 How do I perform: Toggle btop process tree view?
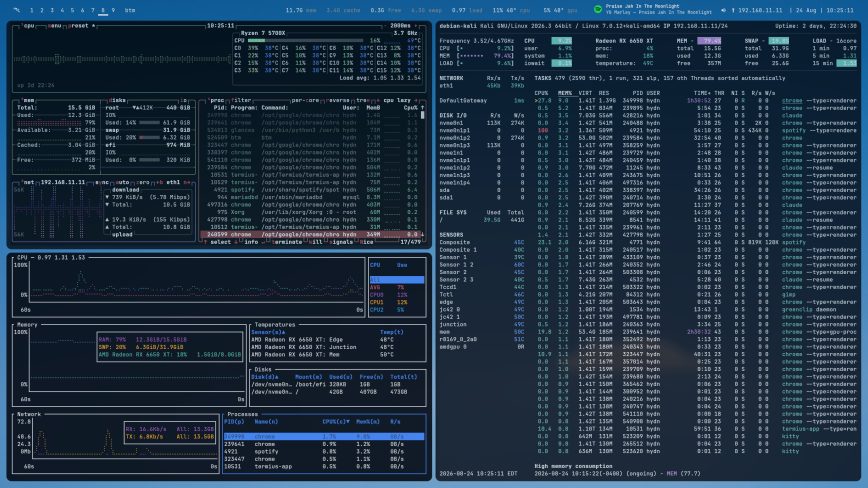pyautogui.click(x=363, y=100)
